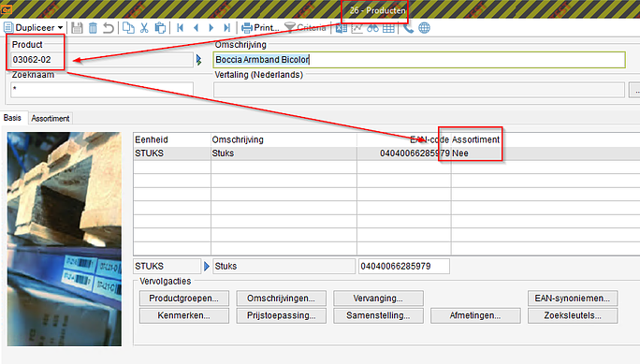Click the EAN code input field below grid
Screen dimensions: 640x364
tap(403, 266)
